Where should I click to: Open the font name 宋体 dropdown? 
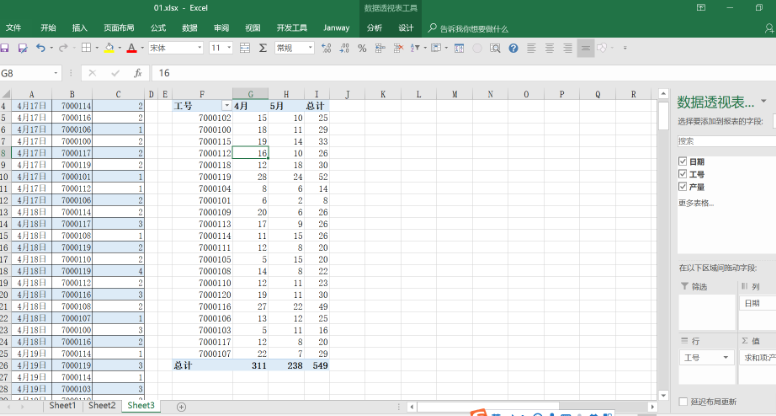pyautogui.click(x=199, y=48)
